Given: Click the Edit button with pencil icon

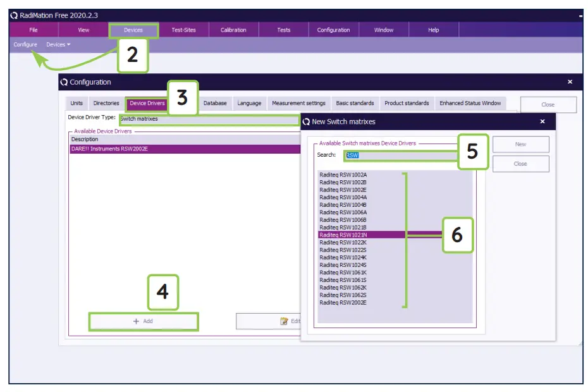Looking at the screenshot, I should [x=269, y=321].
